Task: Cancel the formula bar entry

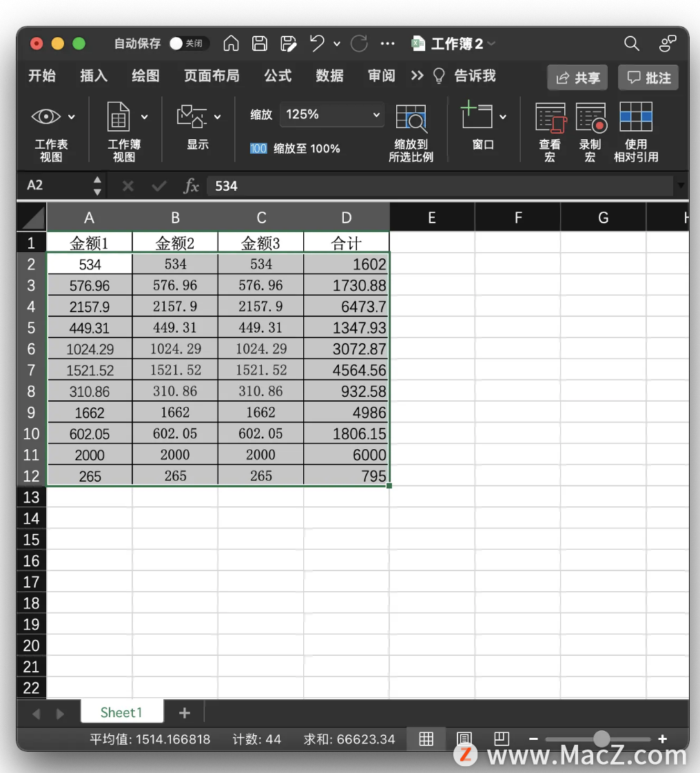Action: tap(127, 186)
